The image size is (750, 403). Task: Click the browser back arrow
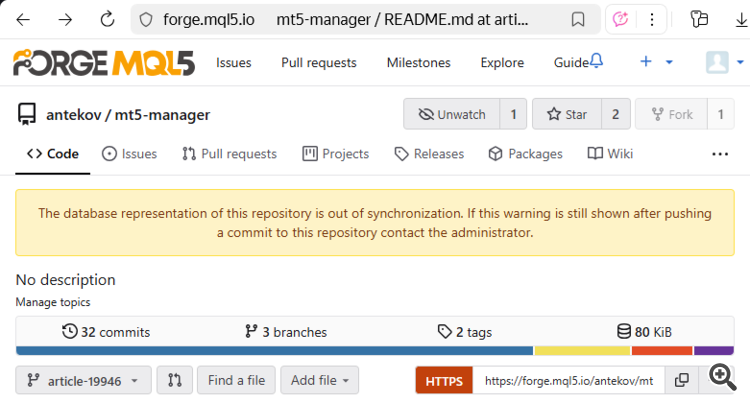[x=23, y=20]
